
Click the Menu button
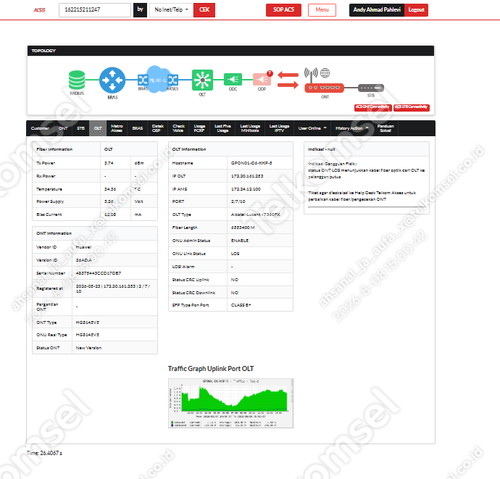click(x=322, y=10)
